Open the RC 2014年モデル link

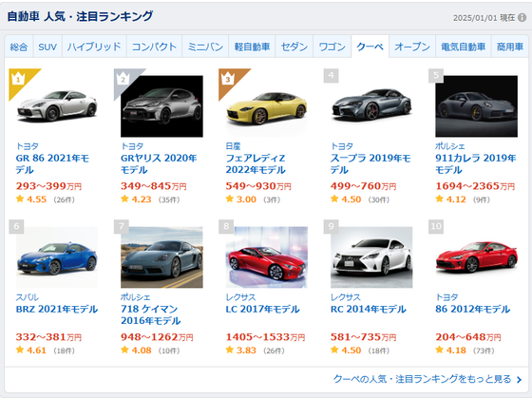click(x=369, y=309)
